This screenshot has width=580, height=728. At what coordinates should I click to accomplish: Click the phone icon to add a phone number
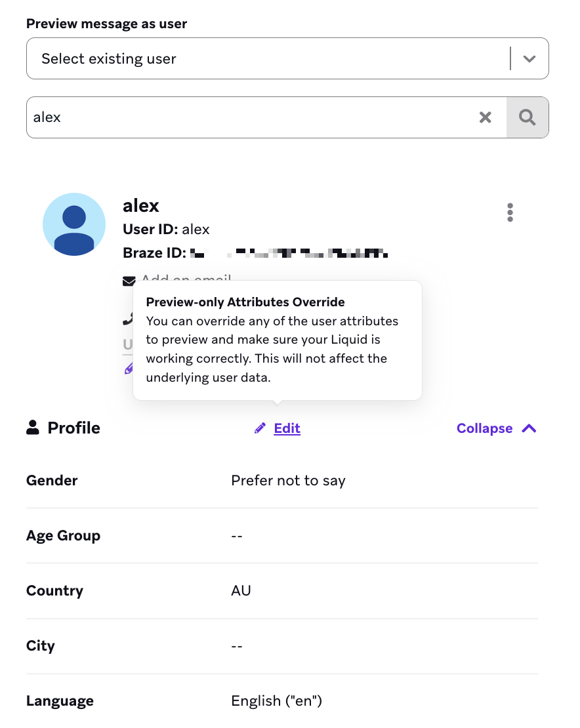coord(129,319)
